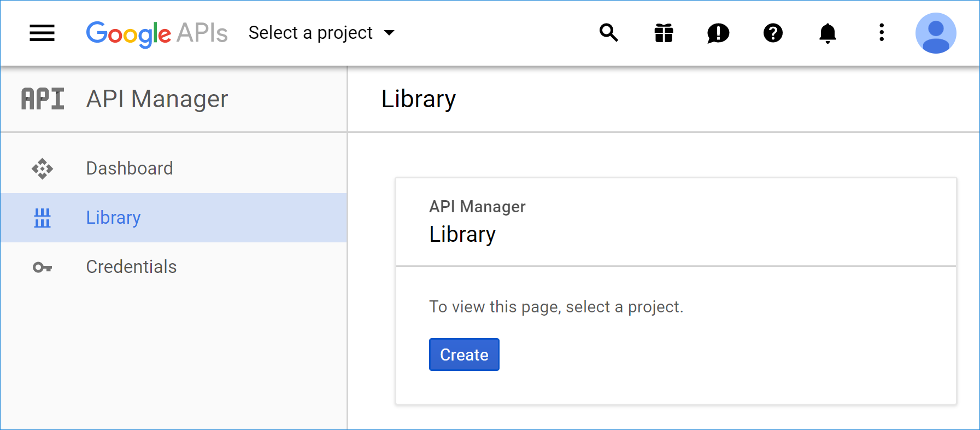The image size is (980, 430).
Task: Click the feedback exclamation bubble icon
Action: click(x=718, y=33)
